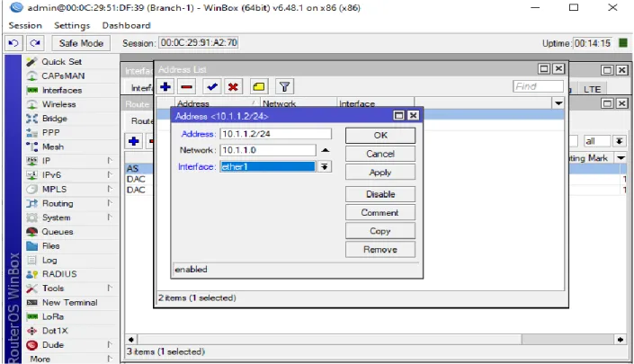Open the Settings menu
Image resolution: width=634 pixels, height=364 pixels.
click(72, 25)
